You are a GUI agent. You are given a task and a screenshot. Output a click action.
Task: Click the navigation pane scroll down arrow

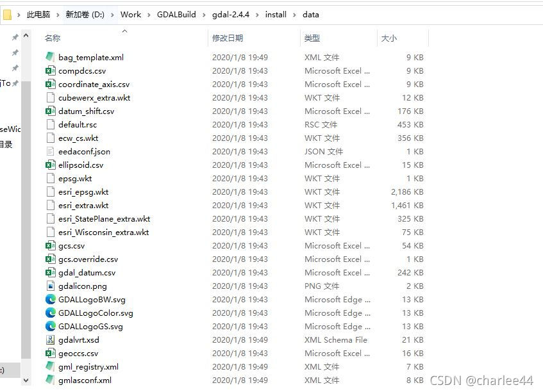pos(26,380)
